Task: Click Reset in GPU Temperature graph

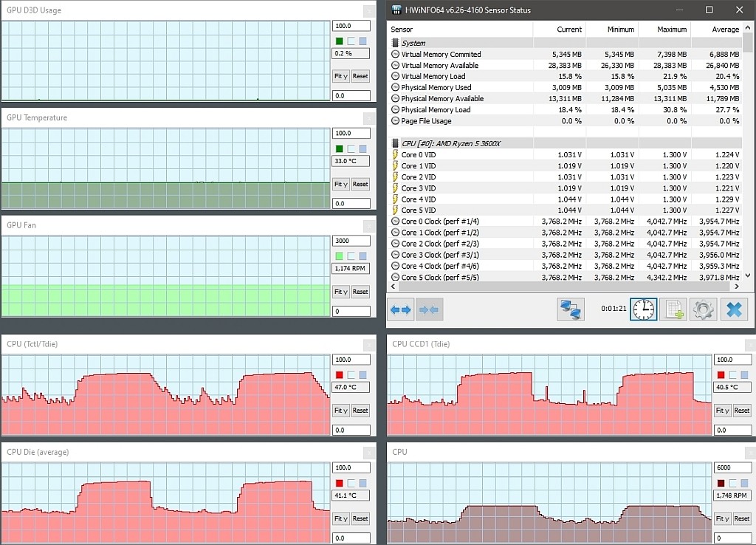Action: (360, 184)
